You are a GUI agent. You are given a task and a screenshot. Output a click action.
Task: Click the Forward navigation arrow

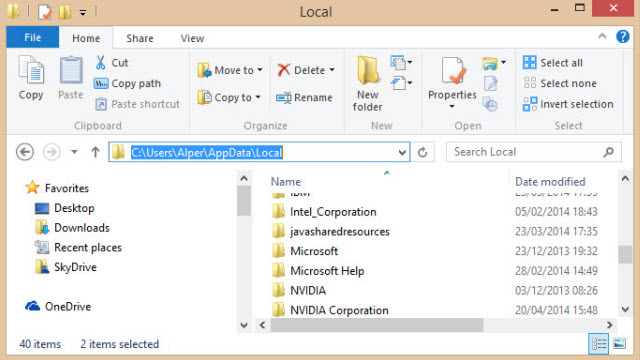point(52,152)
